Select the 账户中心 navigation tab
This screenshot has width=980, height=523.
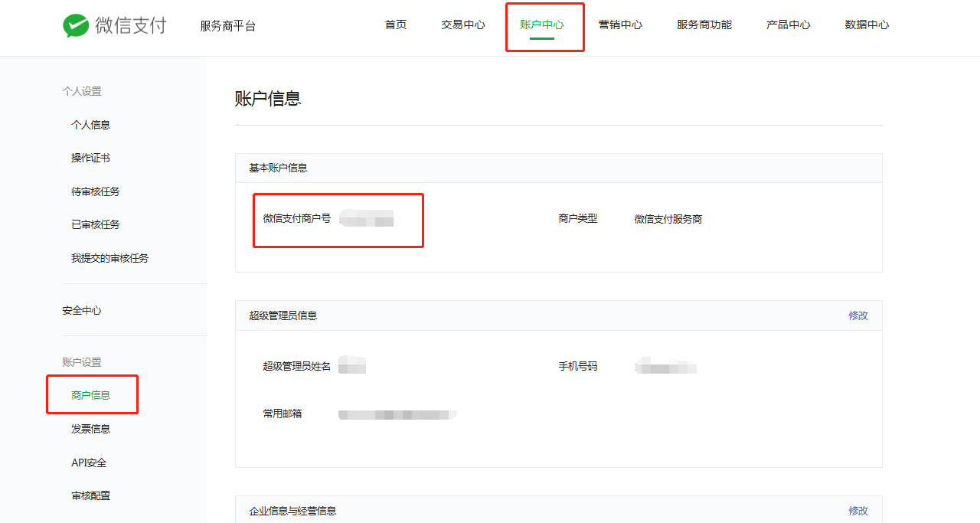[542, 25]
